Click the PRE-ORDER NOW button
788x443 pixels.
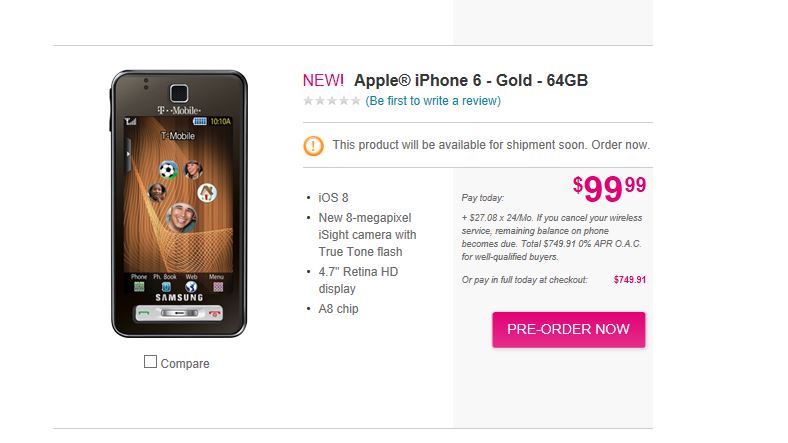pyautogui.click(x=568, y=329)
